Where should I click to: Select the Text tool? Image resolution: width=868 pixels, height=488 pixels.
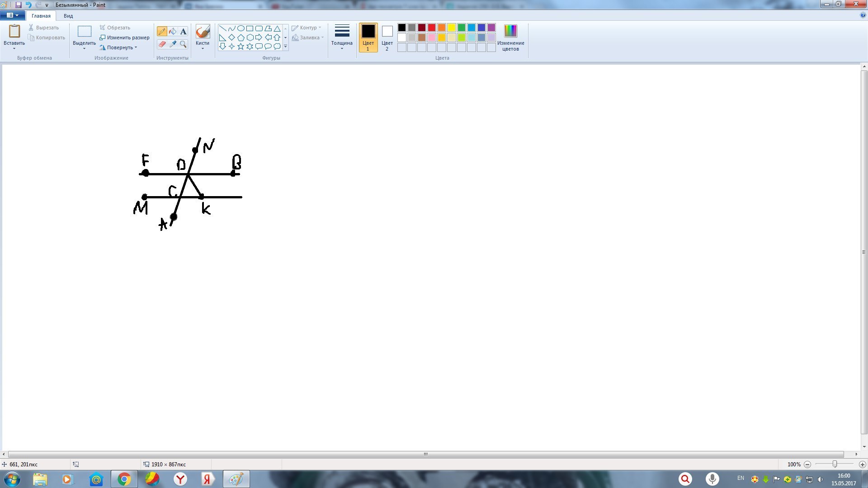(x=183, y=31)
